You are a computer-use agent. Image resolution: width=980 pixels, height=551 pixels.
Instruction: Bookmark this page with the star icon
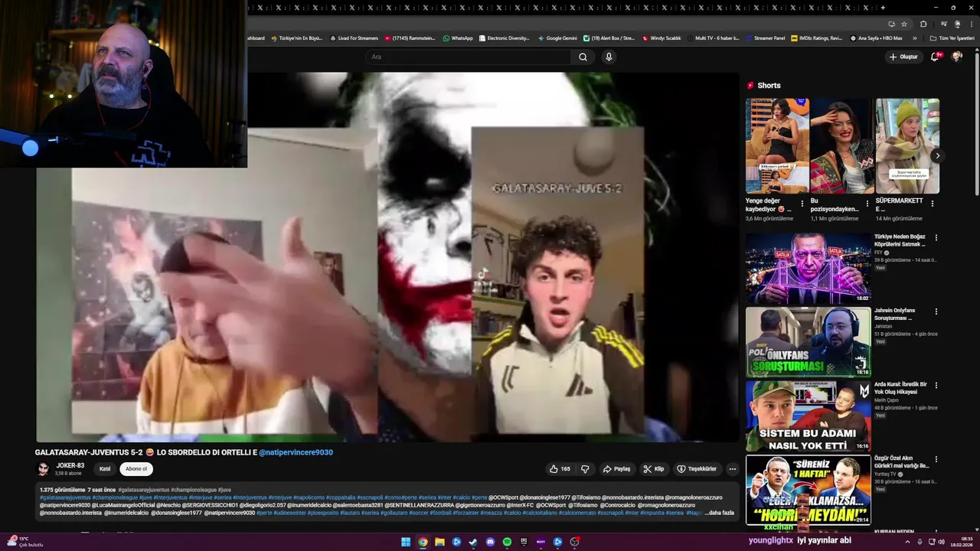(904, 24)
